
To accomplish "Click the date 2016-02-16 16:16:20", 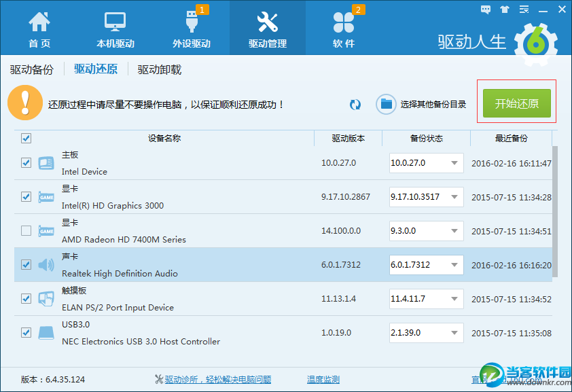I will (512, 265).
